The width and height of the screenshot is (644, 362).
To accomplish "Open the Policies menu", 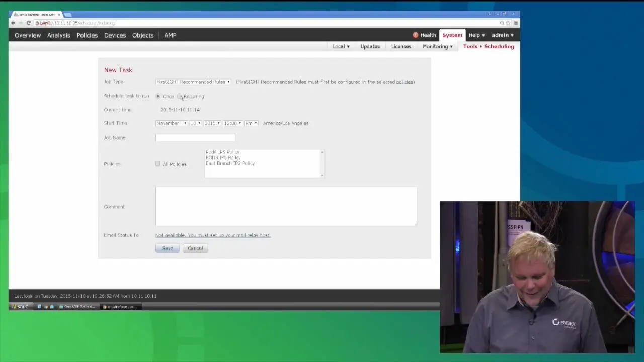I will click(87, 35).
